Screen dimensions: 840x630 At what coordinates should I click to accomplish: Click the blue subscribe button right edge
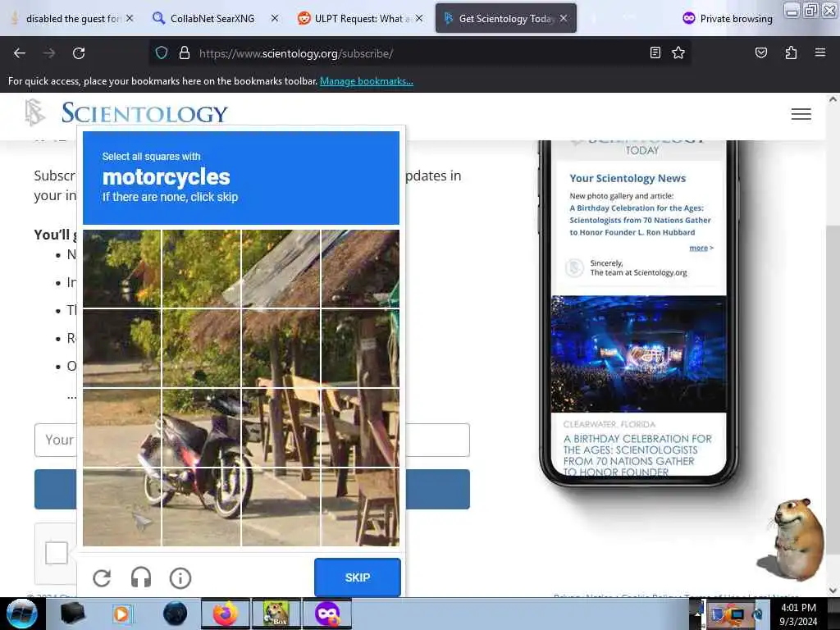(438, 489)
